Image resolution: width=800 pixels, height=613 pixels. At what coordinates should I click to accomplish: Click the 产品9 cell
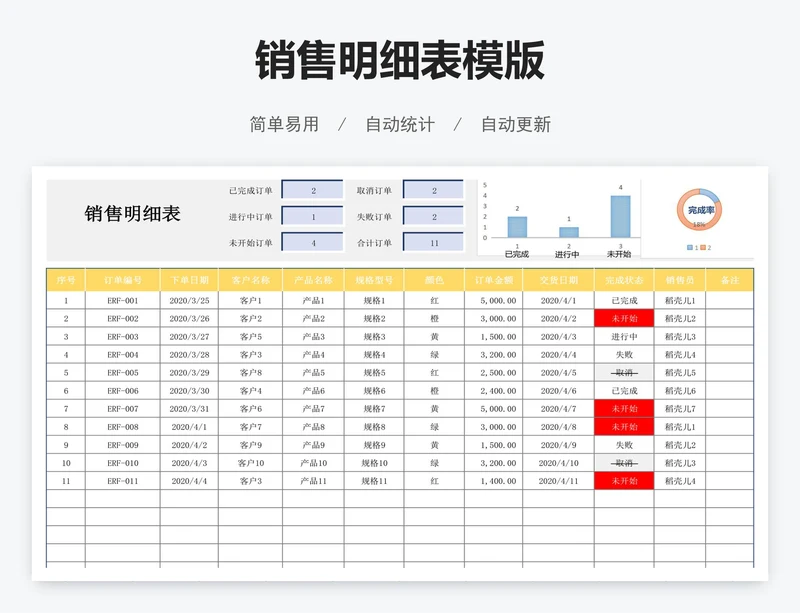click(313, 445)
